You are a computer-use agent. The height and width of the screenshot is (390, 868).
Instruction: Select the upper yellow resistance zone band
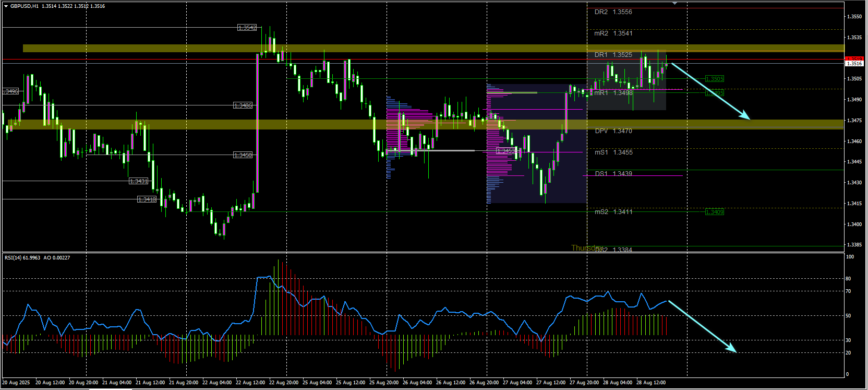433,48
